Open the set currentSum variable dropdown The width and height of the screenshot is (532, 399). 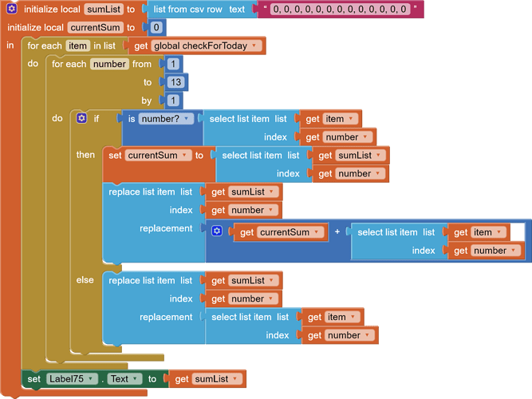tap(184, 155)
